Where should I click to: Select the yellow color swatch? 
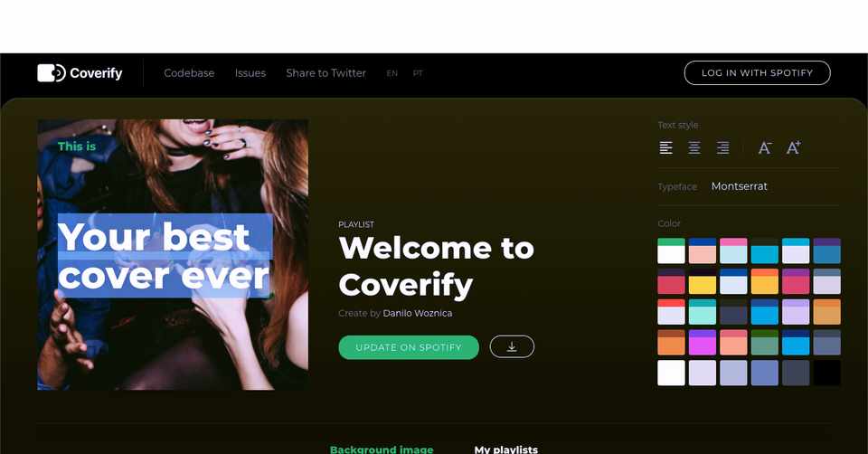coord(703,281)
